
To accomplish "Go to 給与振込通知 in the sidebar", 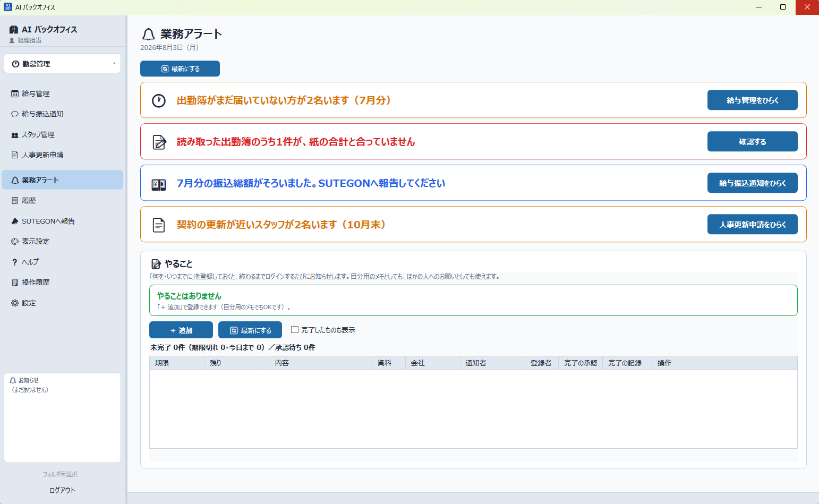I will pos(62,114).
